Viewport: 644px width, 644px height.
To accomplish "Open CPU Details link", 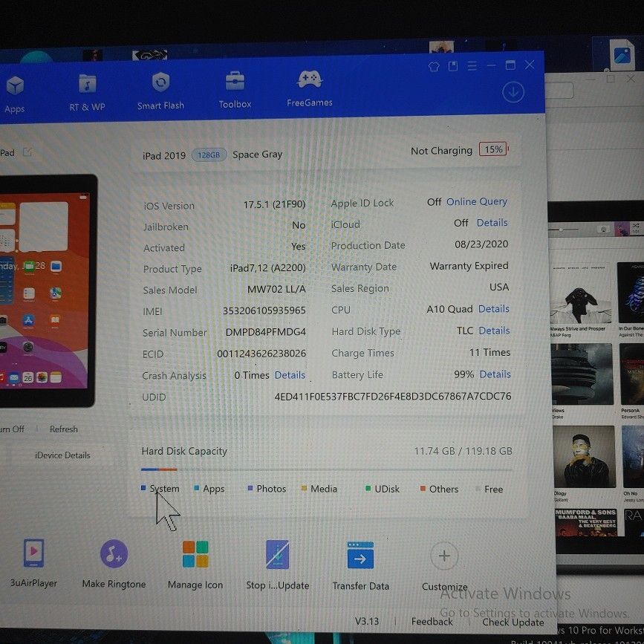I will point(494,309).
